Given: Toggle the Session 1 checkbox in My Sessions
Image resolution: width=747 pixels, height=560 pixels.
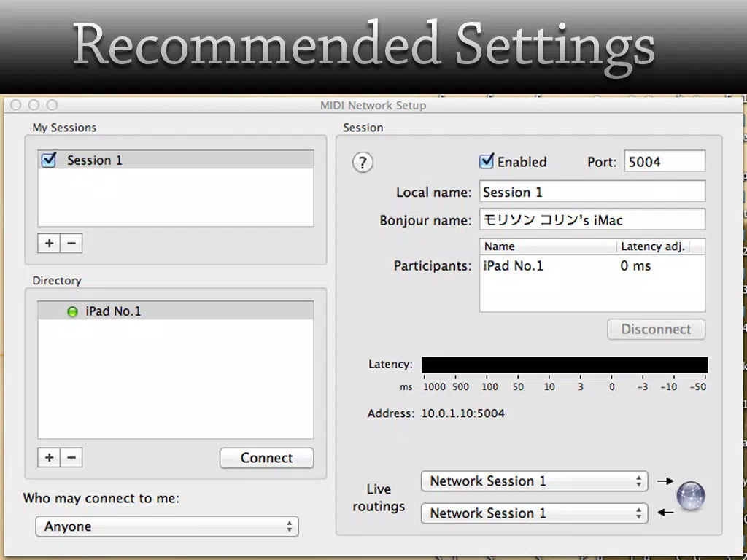Looking at the screenshot, I should (x=49, y=160).
